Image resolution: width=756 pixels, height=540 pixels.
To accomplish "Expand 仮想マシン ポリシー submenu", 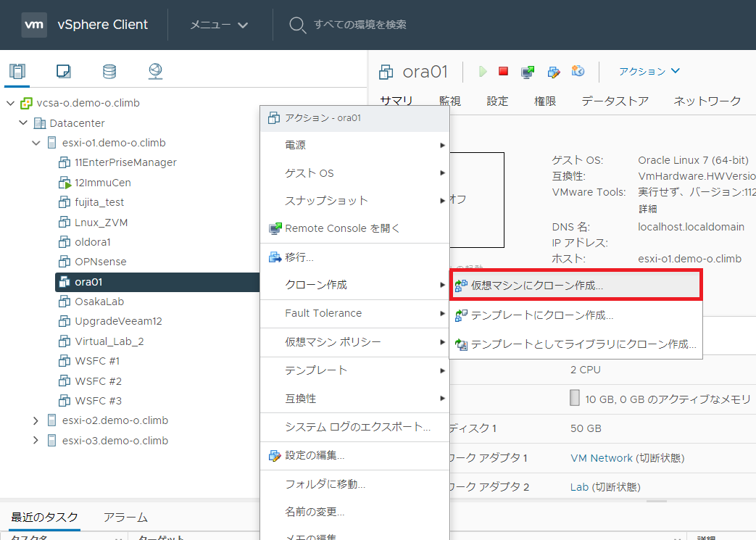I will [x=355, y=342].
